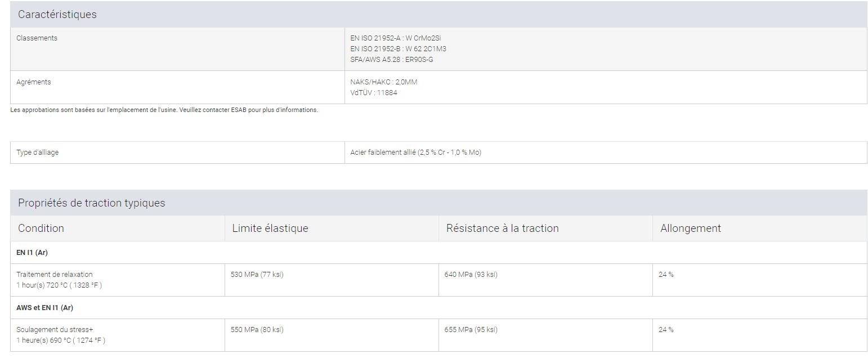Click the 530 MPa (77 ksi) cell
The width and height of the screenshot is (868, 363).
[x=257, y=275]
